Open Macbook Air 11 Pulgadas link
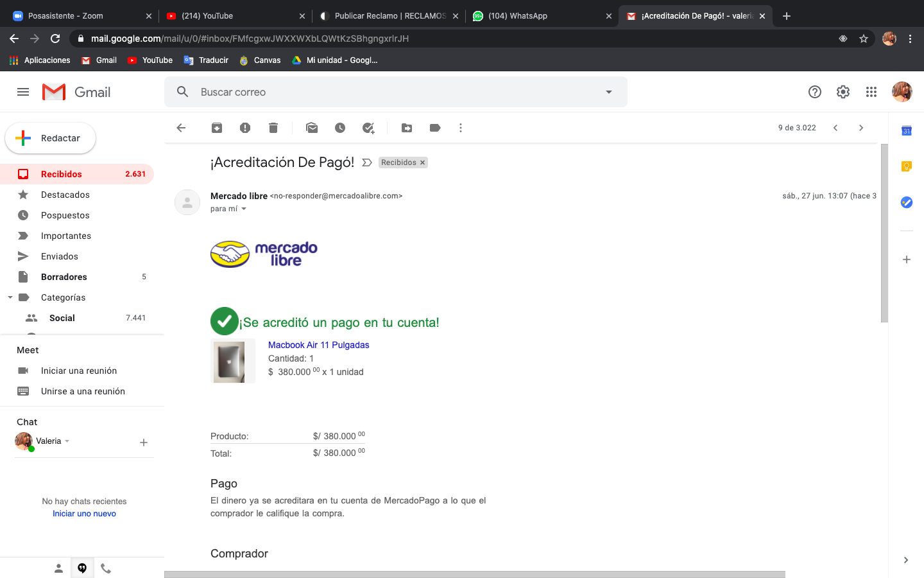 pos(318,345)
